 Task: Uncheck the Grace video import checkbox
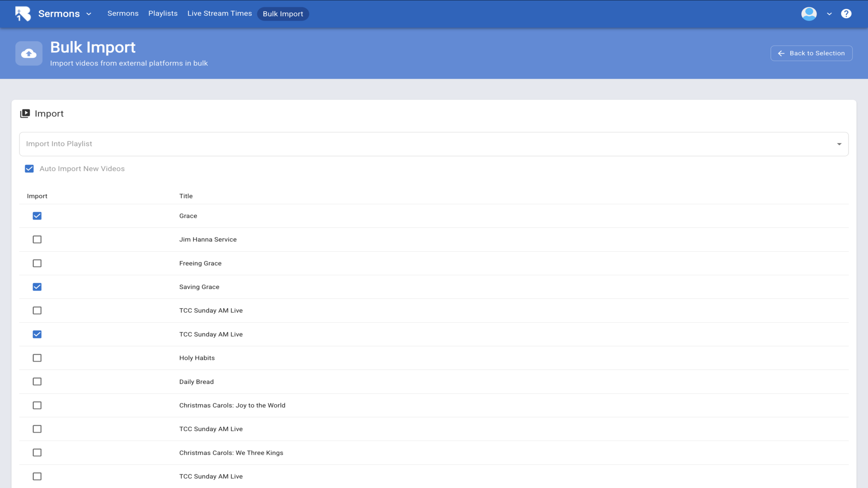[x=37, y=216]
